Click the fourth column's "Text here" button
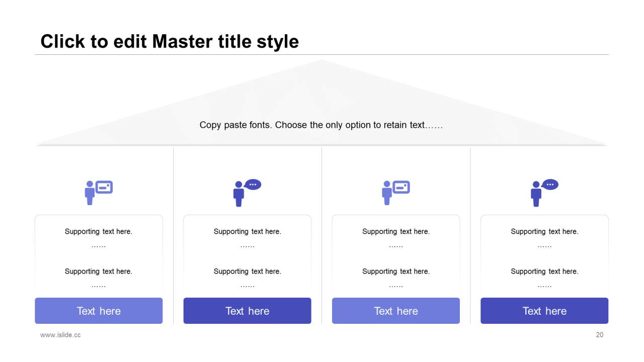The image size is (644, 362). point(544,311)
